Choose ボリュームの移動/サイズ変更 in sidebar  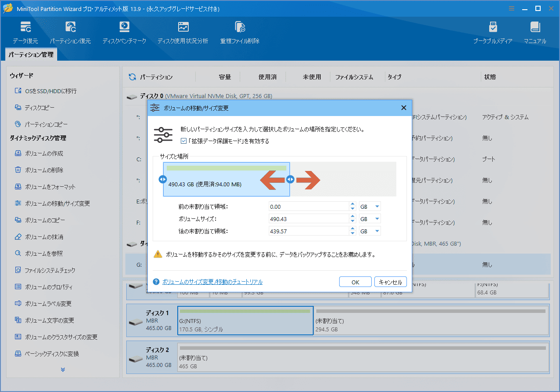click(52, 203)
